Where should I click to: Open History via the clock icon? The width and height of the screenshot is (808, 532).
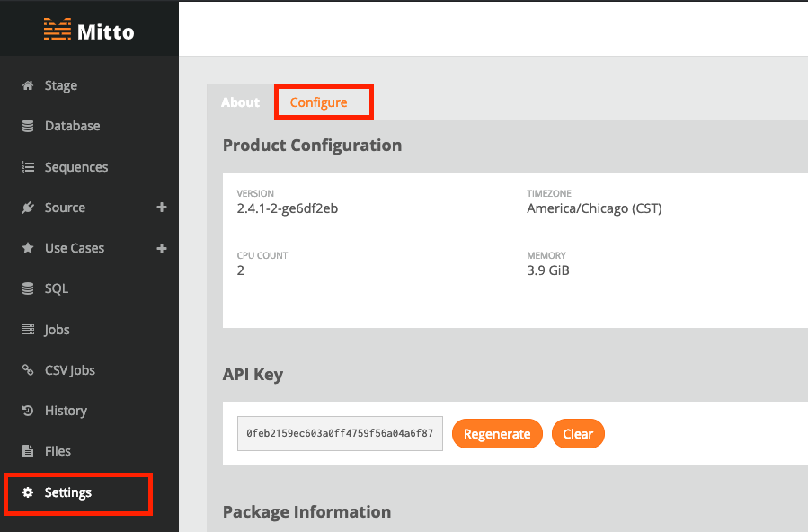(x=28, y=411)
